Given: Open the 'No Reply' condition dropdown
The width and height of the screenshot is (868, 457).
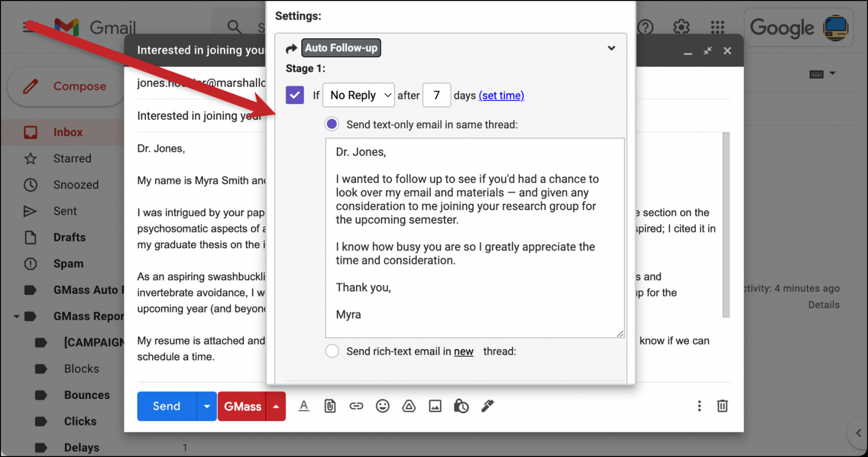Looking at the screenshot, I should 358,95.
